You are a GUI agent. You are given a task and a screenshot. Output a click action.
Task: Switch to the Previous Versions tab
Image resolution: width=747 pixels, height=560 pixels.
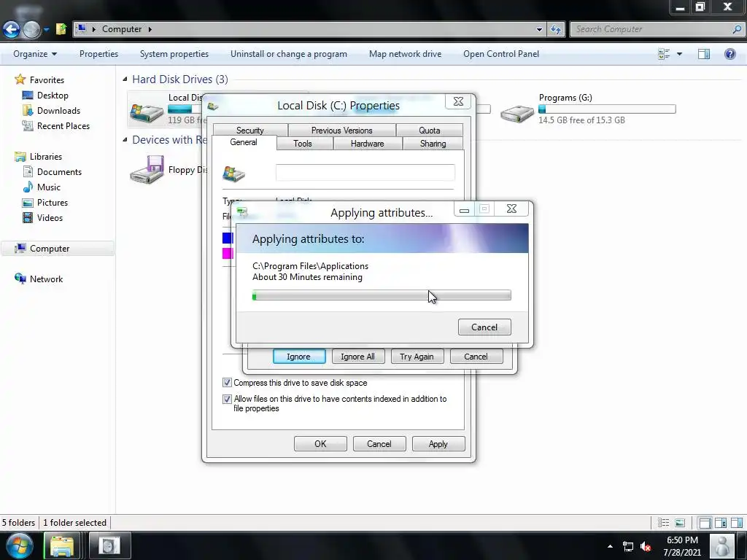click(341, 130)
